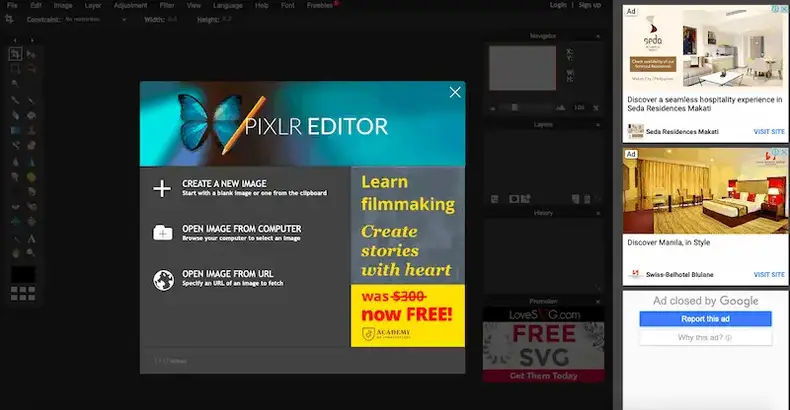Select the Move tool in the toolbox
790x410 pixels.
tap(31, 54)
